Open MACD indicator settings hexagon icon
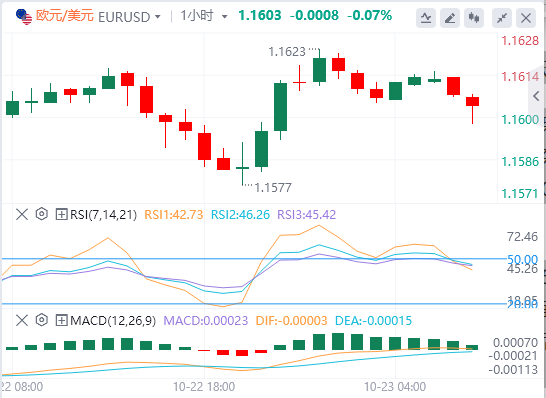546x398 pixels. pos(42,320)
